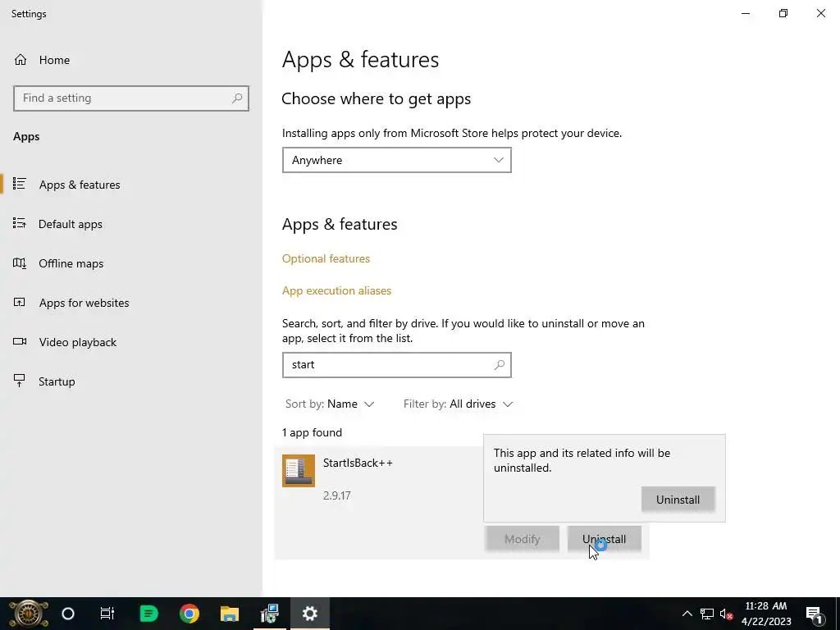Screen dimensions: 840x630
Task: Click the Video playback camera icon
Action: (x=20, y=341)
